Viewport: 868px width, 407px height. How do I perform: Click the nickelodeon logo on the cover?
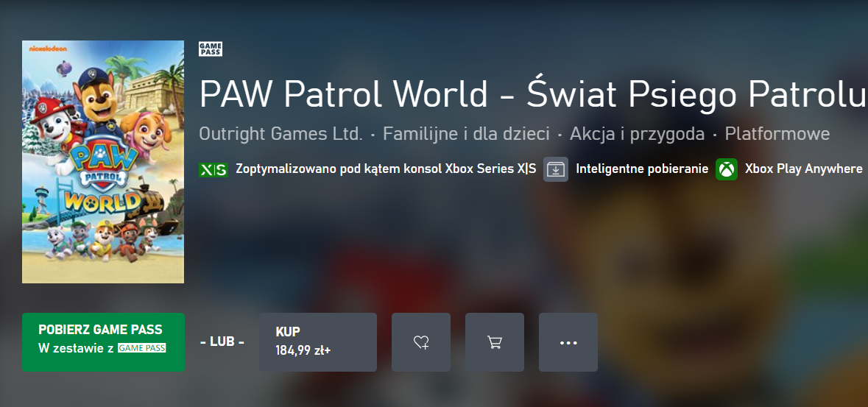click(48, 49)
